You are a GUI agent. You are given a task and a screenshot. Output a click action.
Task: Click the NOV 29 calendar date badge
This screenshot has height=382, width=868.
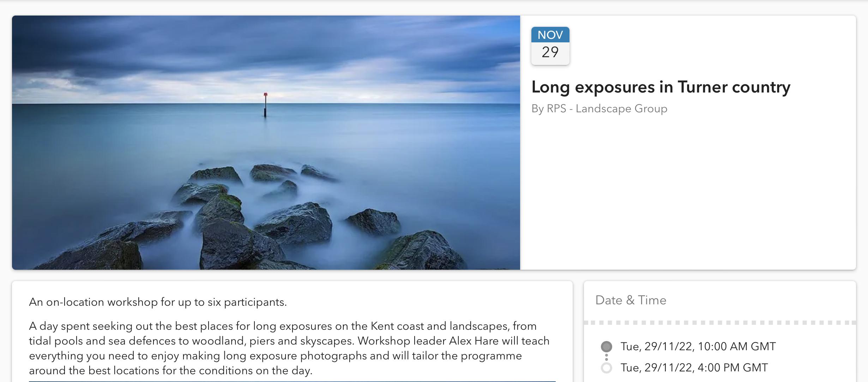(550, 46)
